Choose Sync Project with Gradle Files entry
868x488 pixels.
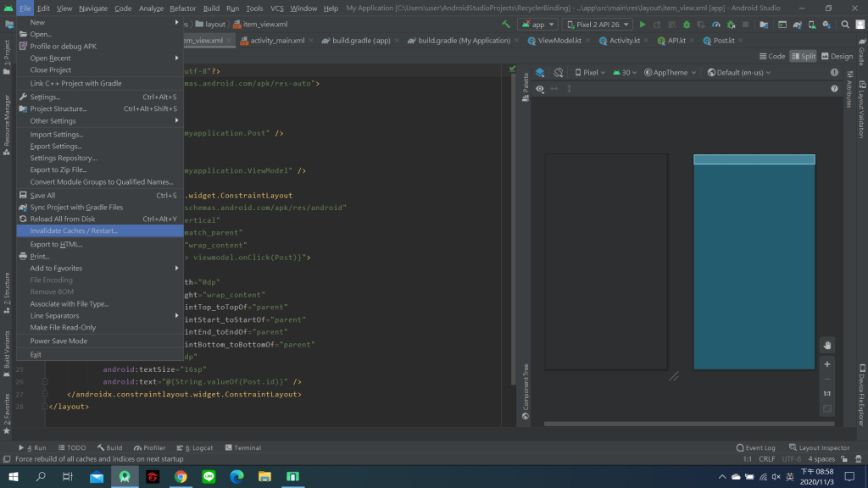[x=100, y=207]
